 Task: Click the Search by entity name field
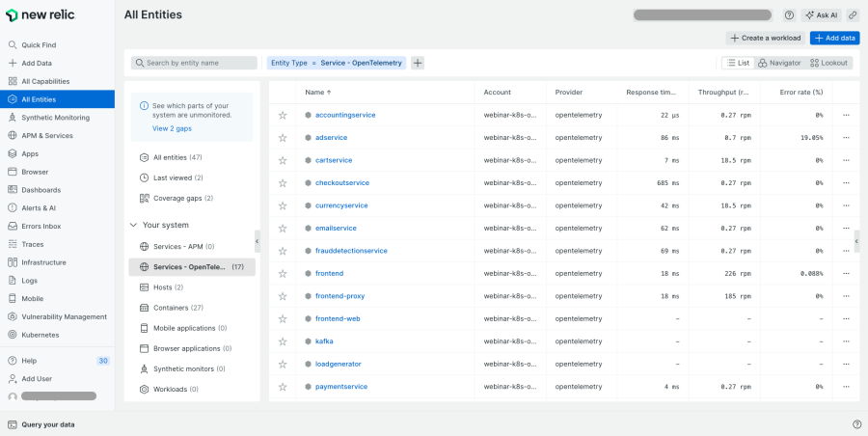pos(194,63)
